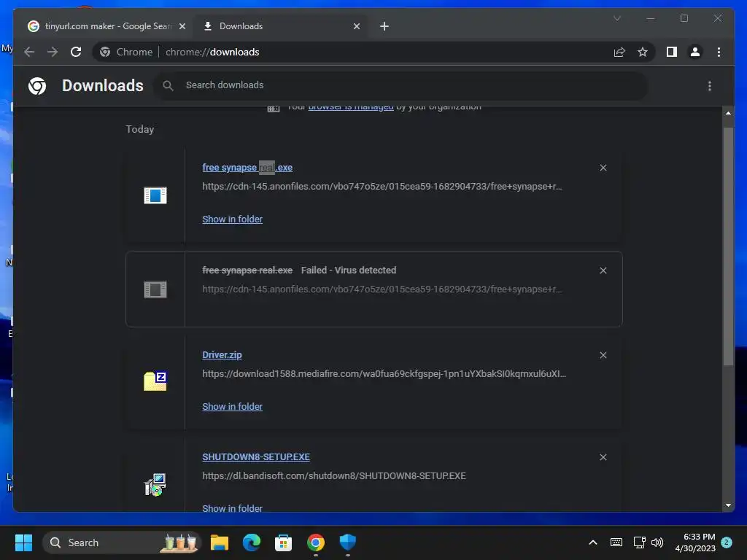The height and width of the screenshot is (560, 747).
Task: Click the browser forward arrow
Action: 53,52
